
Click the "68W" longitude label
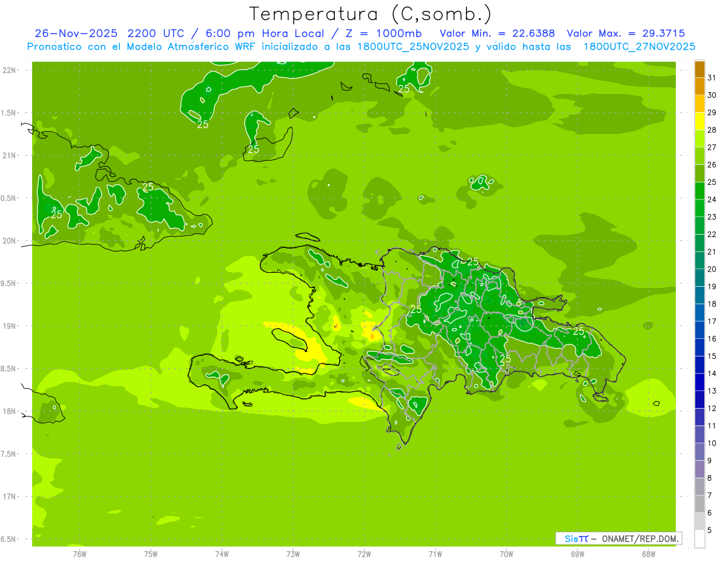pos(649,554)
